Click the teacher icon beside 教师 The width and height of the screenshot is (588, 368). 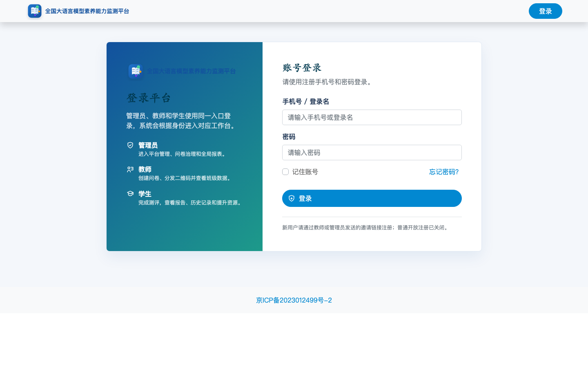130,169
